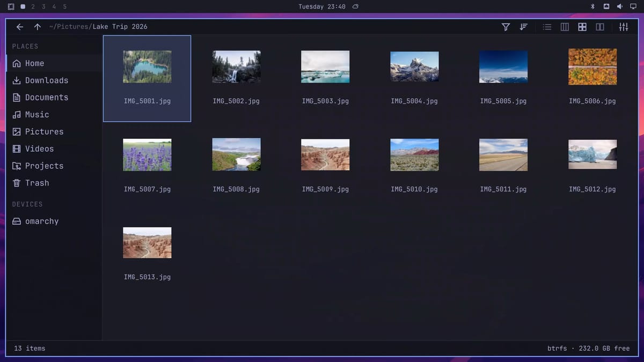The width and height of the screenshot is (644, 362).
Task: Open the Trash in the sidebar
Action: click(x=54, y=183)
